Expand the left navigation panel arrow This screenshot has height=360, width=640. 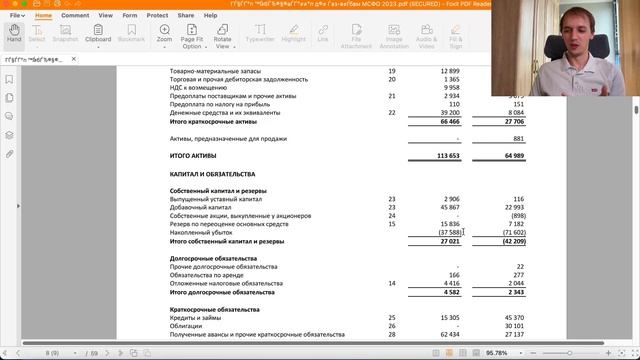(x=18, y=206)
